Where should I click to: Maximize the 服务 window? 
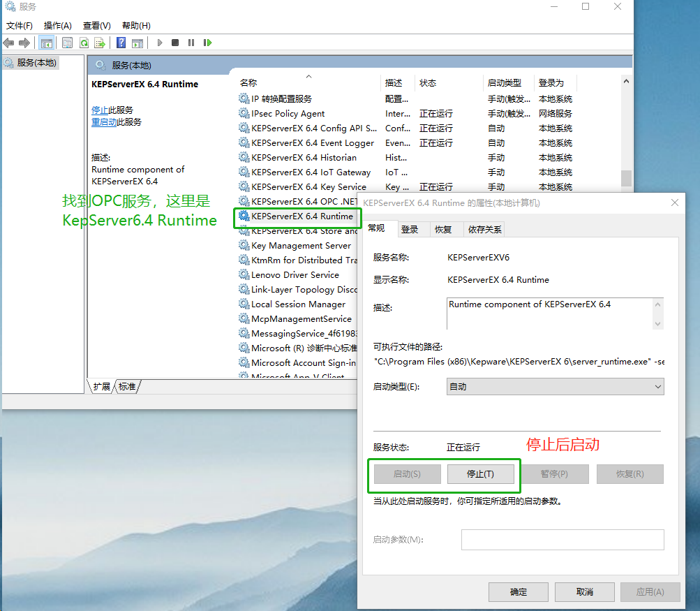coord(586,6)
